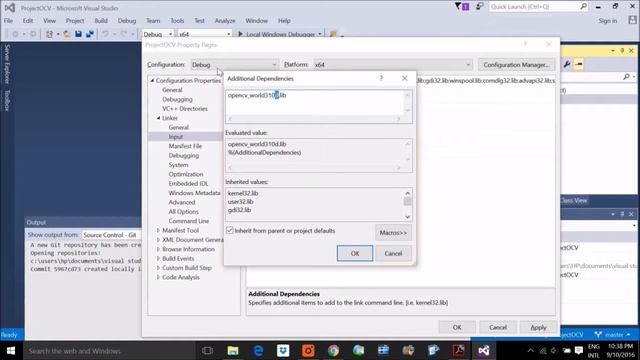Click OK at bottom of Property Pages
640x360 pixels.
click(457, 327)
